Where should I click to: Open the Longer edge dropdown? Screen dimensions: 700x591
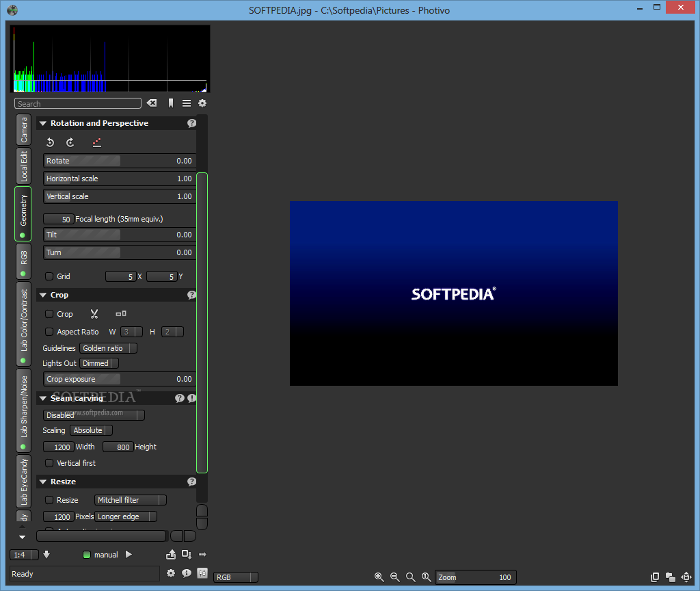click(126, 516)
